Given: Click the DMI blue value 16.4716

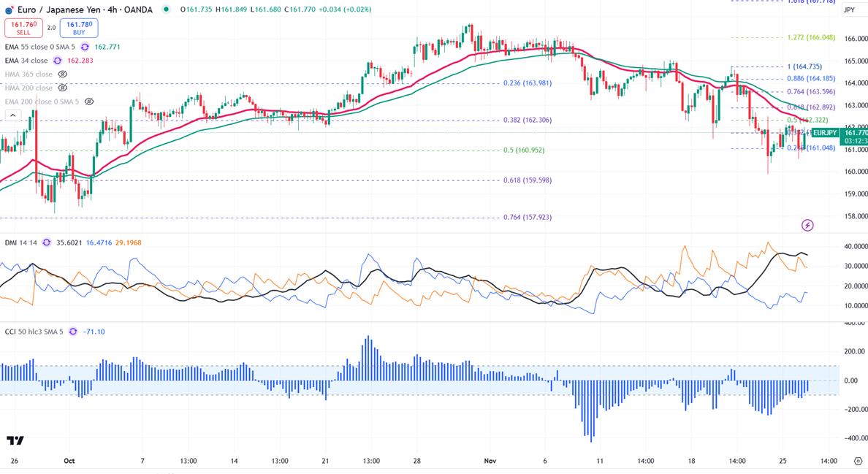Looking at the screenshot, I should (x=99, y=242).
